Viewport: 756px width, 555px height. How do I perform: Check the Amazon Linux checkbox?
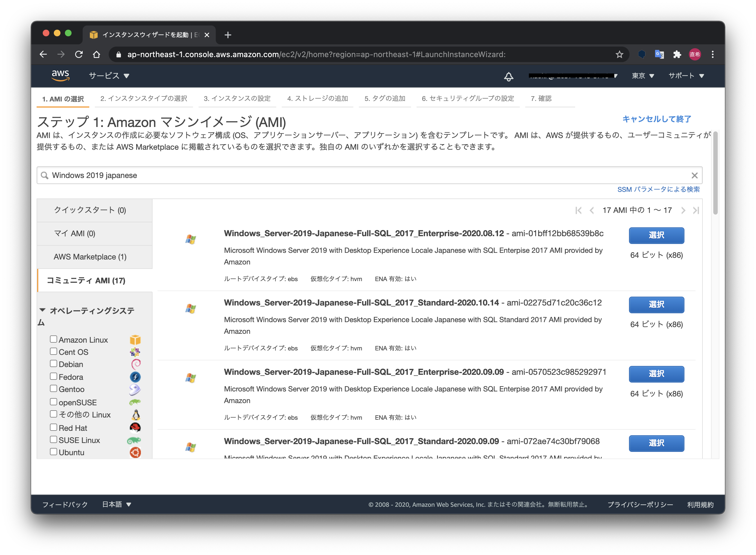click(x=54, y=339)
